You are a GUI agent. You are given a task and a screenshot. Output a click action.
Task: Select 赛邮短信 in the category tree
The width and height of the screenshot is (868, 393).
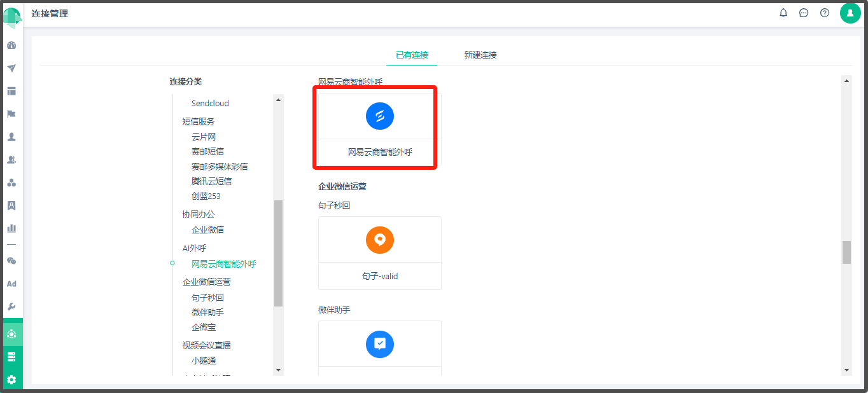[207, 151]
